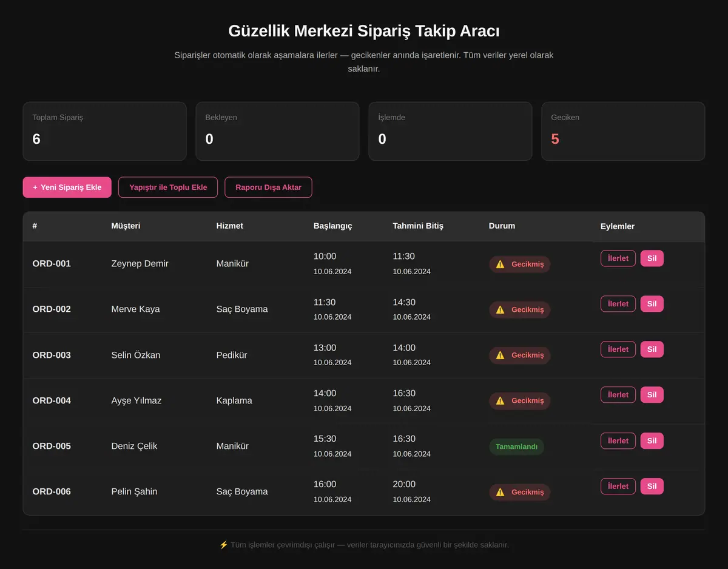
Task: Advance Ayşe Yılmaz's Kaplama order
Action: click(x=618, y=395)
